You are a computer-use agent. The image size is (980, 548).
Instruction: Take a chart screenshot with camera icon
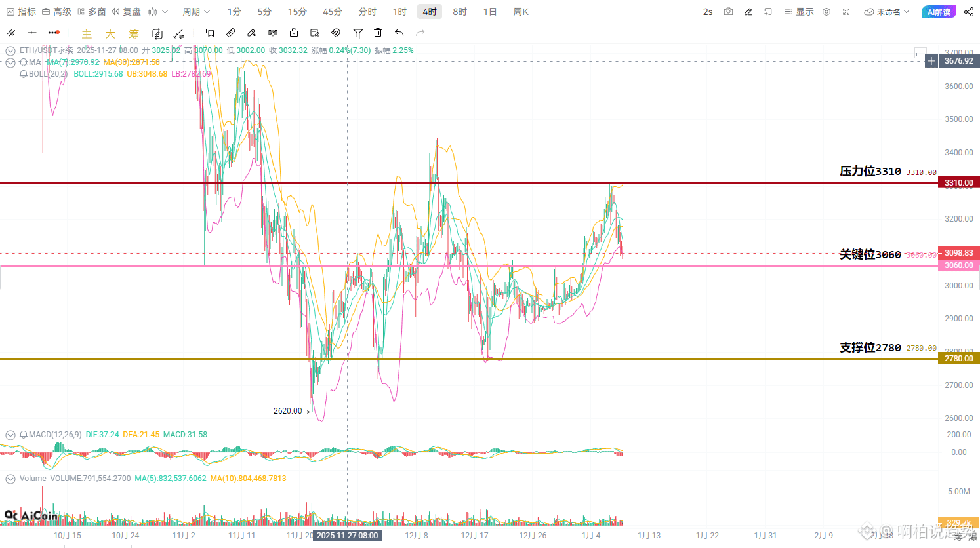pyautogui.click(x=728, y=12)
